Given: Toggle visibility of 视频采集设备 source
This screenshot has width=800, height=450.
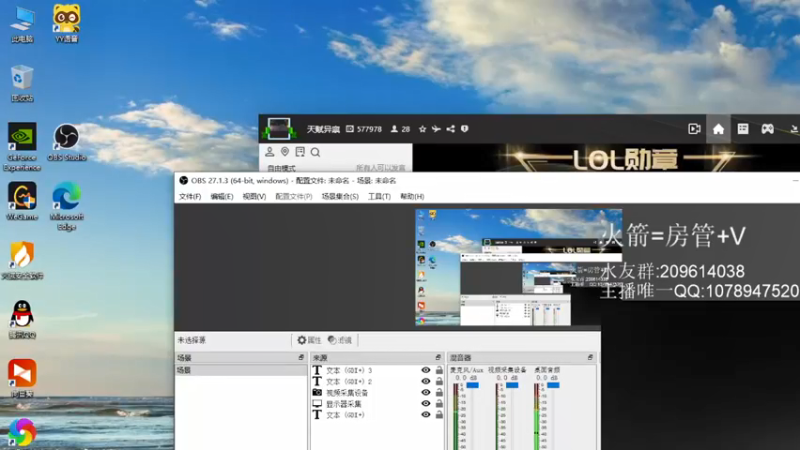Looking at the screenshot, I should pyautogui.click(x=426, y=393).
